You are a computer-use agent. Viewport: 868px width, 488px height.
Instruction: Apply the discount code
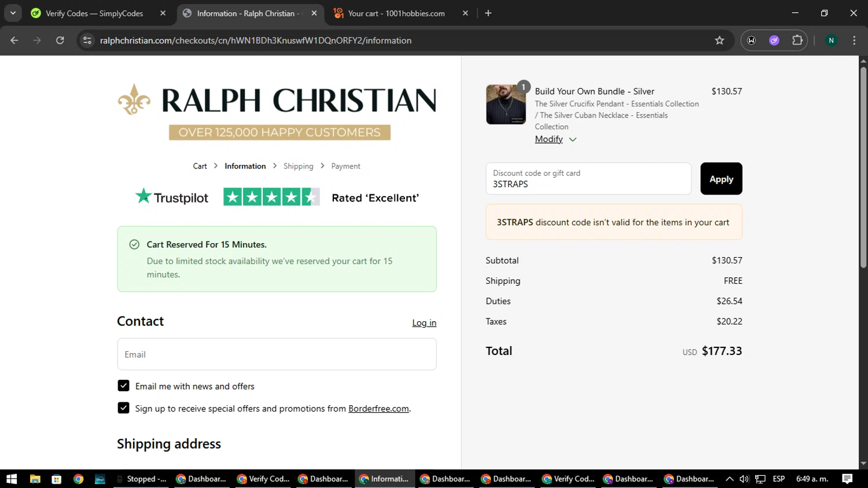click(721, 179)
